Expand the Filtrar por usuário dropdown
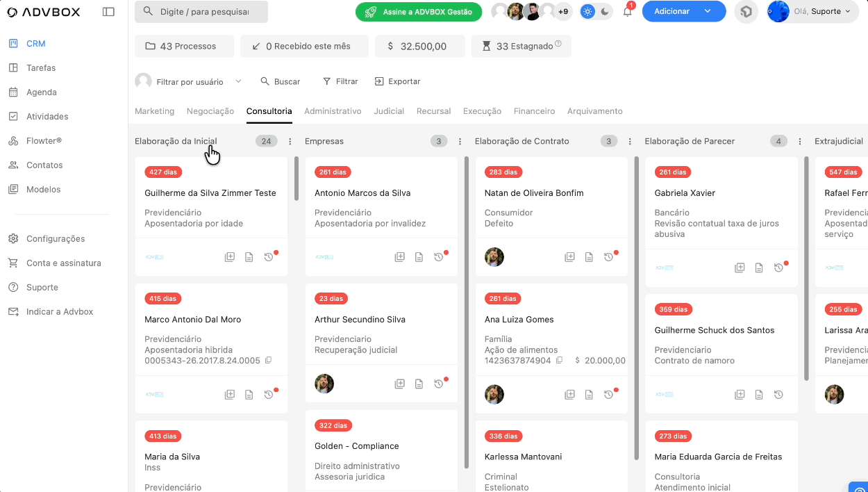The height and width of the screenshot is (492, 868). pyautogui.click(x=238, y=81)
